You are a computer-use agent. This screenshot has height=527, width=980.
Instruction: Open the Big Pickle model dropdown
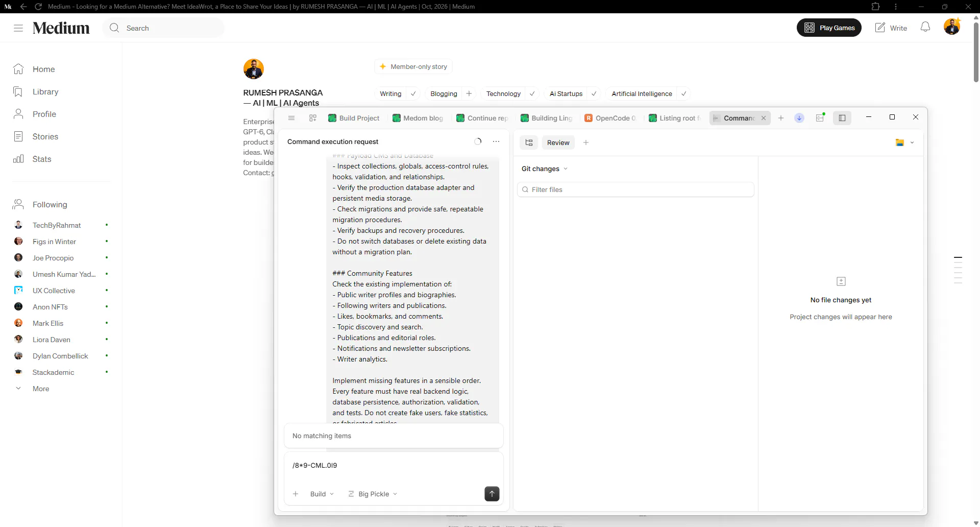tap(373, 494)
